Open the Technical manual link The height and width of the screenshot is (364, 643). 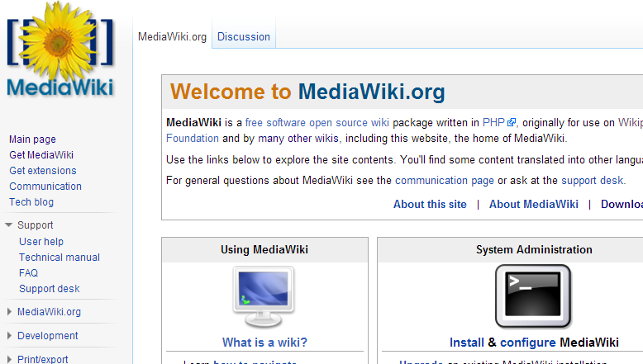coord(60,258)
